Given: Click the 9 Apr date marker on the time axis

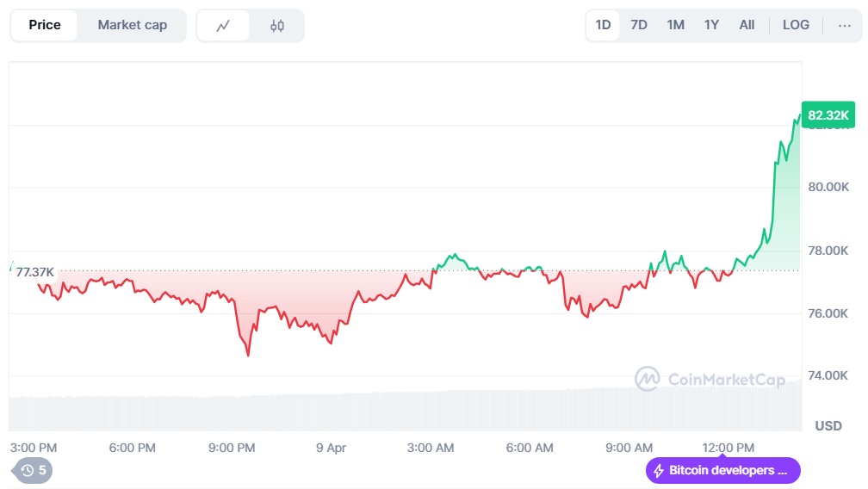Looking at the screenshot, I should 332,448.
